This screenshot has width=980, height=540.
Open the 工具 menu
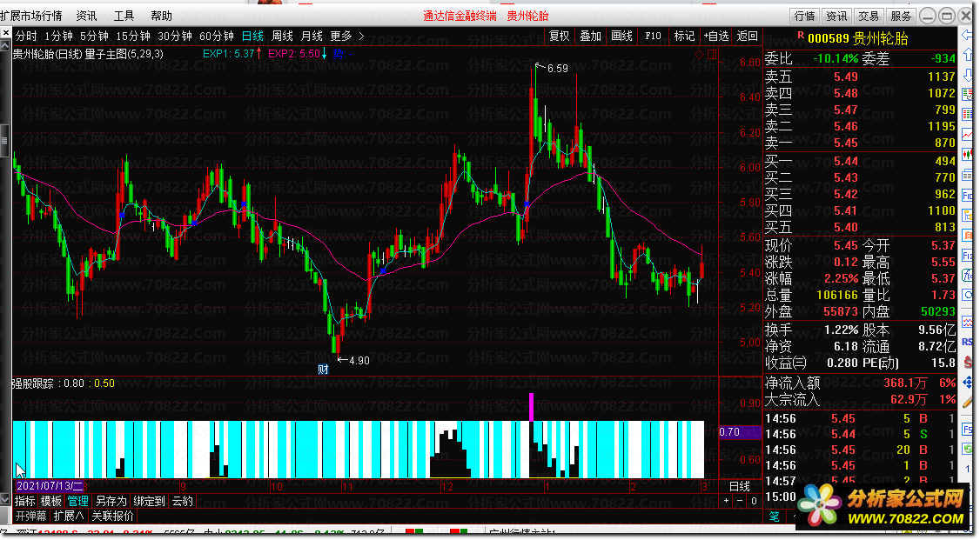click(124, 16)
